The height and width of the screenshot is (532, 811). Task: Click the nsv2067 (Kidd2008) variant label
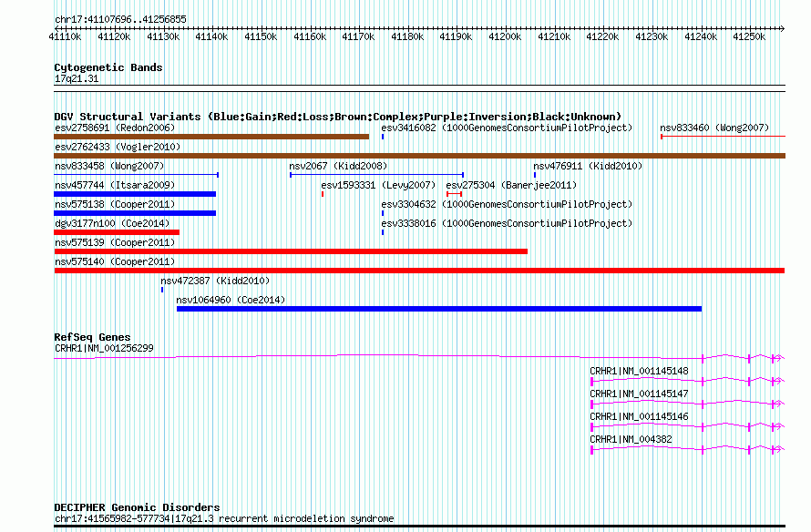(338, 166)
